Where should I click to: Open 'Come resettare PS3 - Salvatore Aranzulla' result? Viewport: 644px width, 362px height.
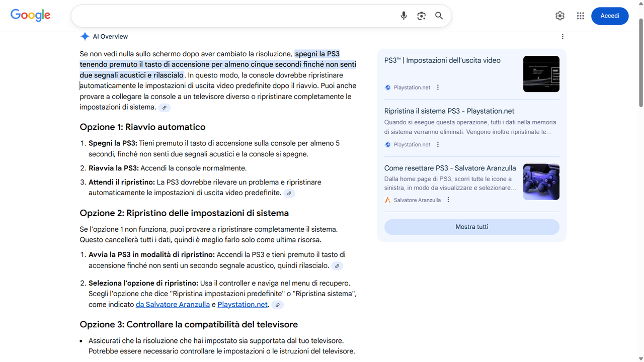(450, 168)
